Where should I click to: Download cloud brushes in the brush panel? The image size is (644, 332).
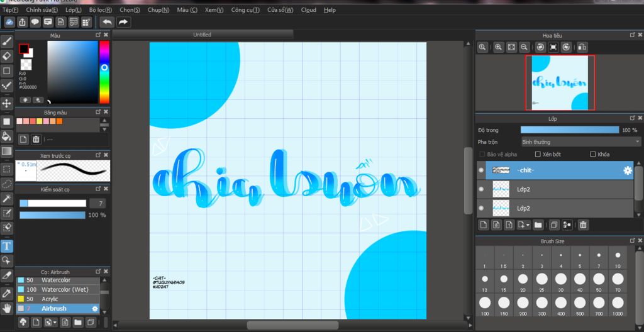23,322
